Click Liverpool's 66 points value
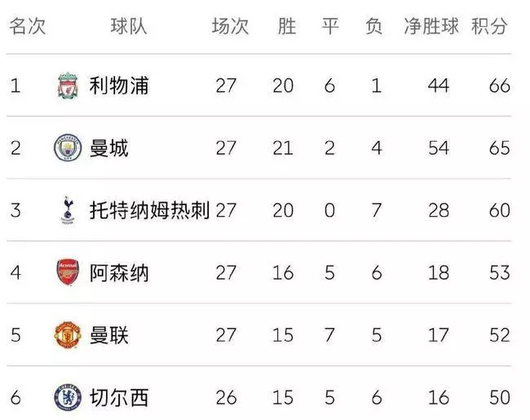The height and width of the screenshot is (420, 530). click(x=500, y=86)
